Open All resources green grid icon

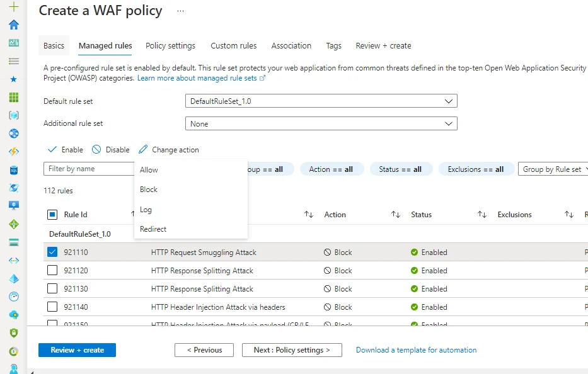point(13,98)
